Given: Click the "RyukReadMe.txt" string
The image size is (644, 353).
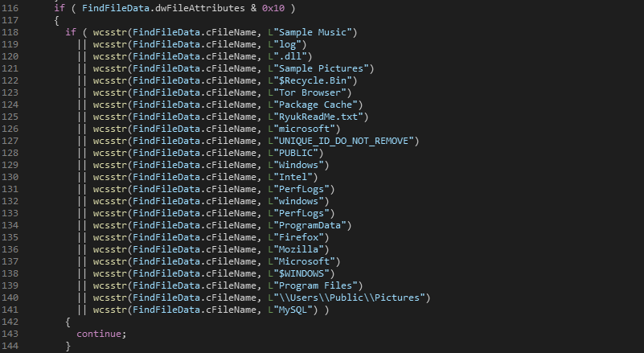Looking at the screenshot, I should [322, 117].
